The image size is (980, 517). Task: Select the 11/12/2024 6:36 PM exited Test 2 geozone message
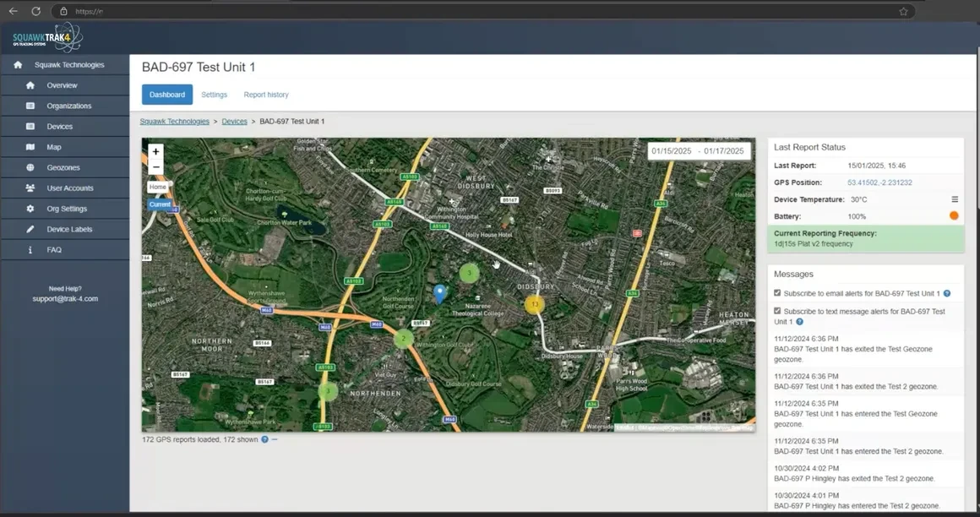click(866, 381)
